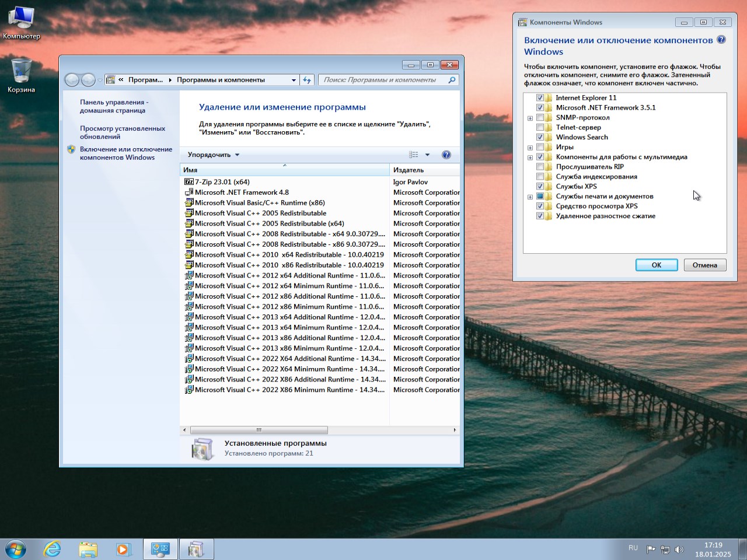Launch Windows Media Player from the taskbar

click(x=124, y=548)
